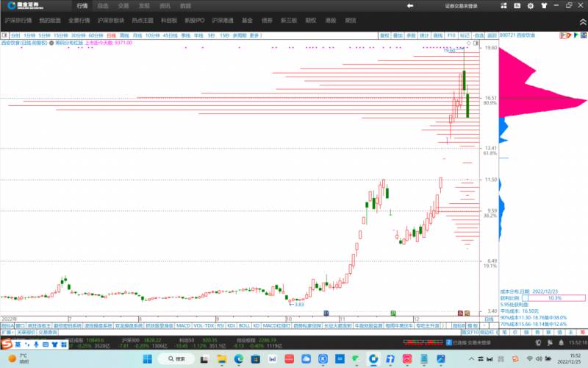588x368 pixels.
Task: Expand the 扩展 menu at the bottom left
Action: click(7, 333)
